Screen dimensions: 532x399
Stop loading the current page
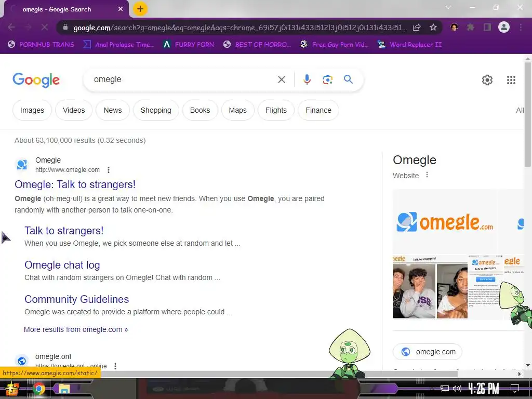[x=45, y=27]
